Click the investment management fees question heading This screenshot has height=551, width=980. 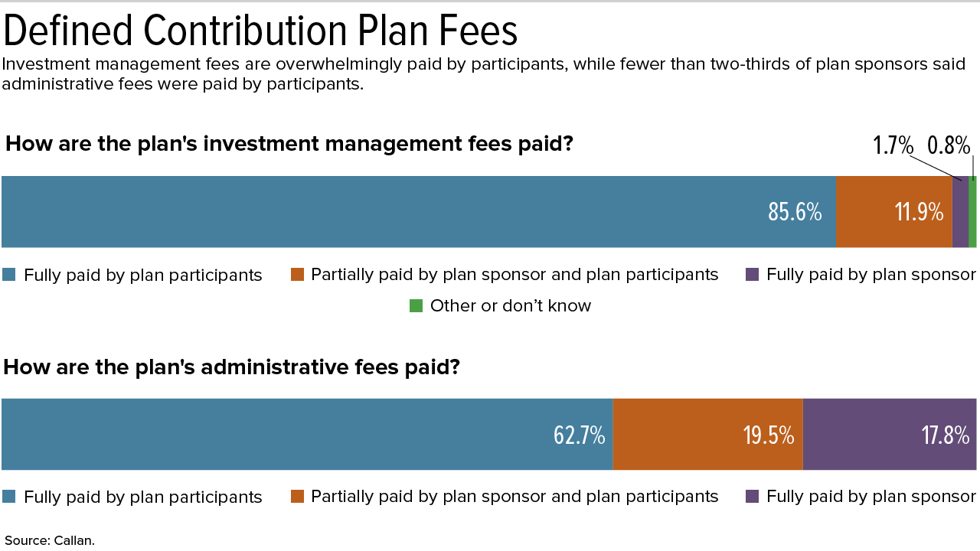pos(289,144)
